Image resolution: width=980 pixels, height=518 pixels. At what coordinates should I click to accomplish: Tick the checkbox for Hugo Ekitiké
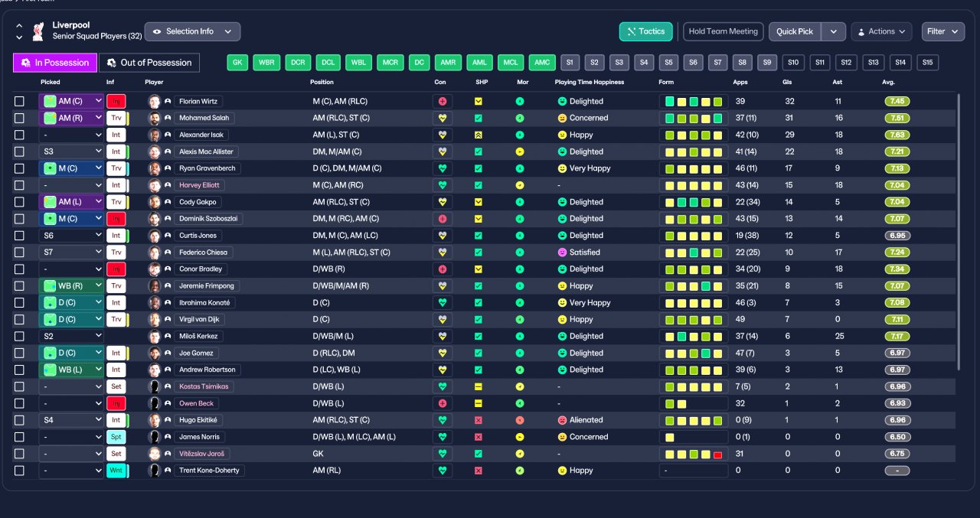pos(19,420)
